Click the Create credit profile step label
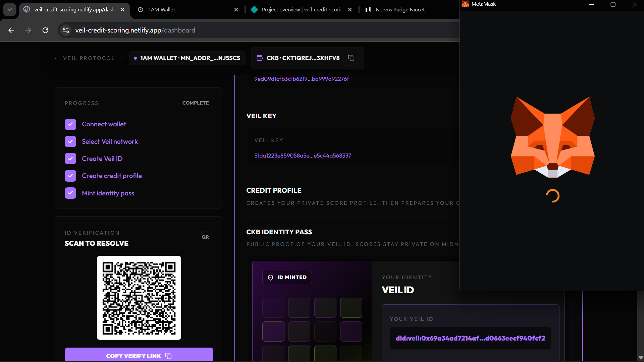The width and height of the screenshot is (644, 362). (x=112, y=176)
